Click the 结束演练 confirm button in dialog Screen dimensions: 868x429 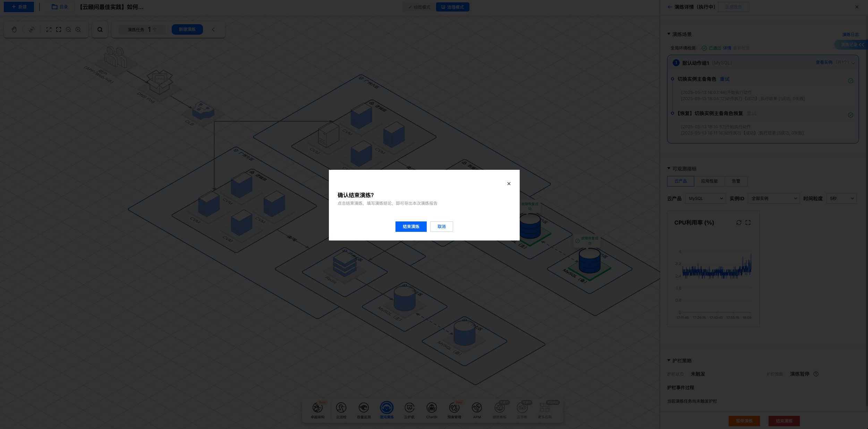411,227
